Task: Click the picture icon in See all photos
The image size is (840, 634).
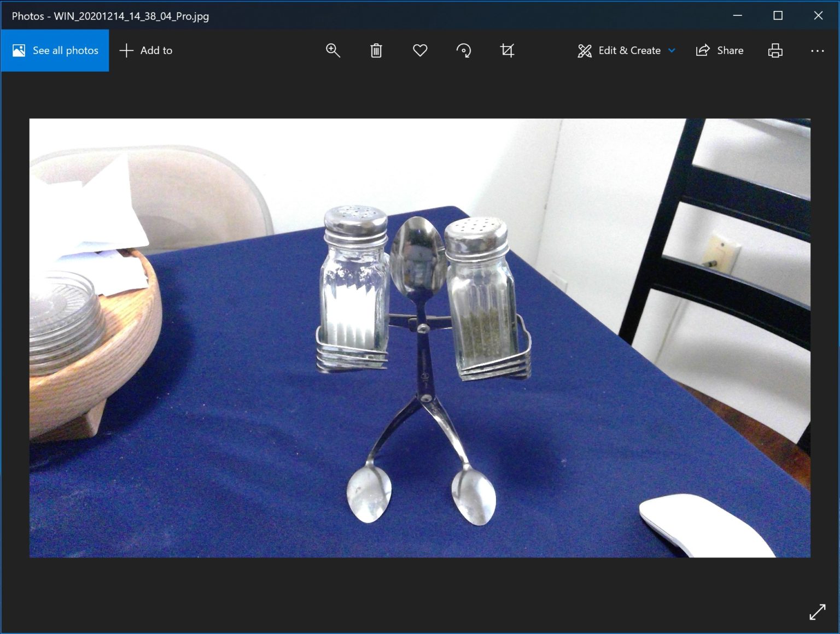Action: [19, 50]
